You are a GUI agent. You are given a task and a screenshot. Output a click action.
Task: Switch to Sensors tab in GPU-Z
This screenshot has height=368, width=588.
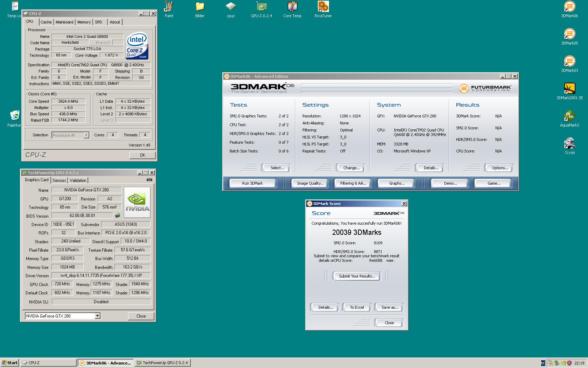point(59,180)
